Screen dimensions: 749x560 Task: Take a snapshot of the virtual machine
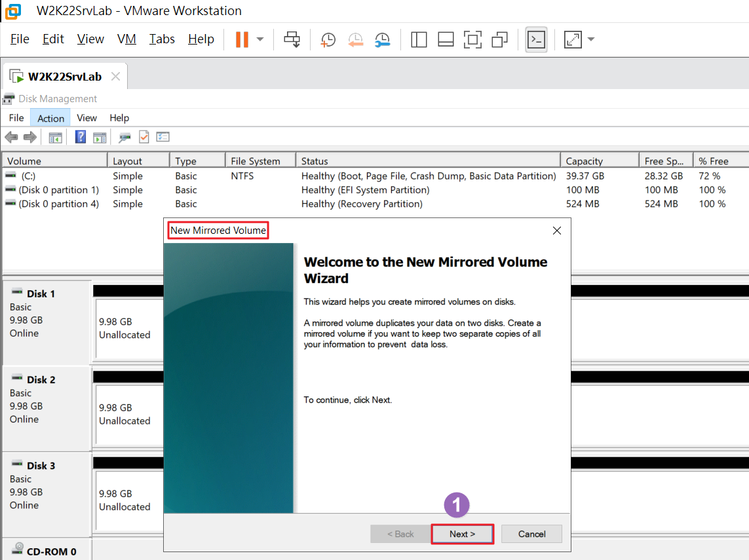point(328,39)
